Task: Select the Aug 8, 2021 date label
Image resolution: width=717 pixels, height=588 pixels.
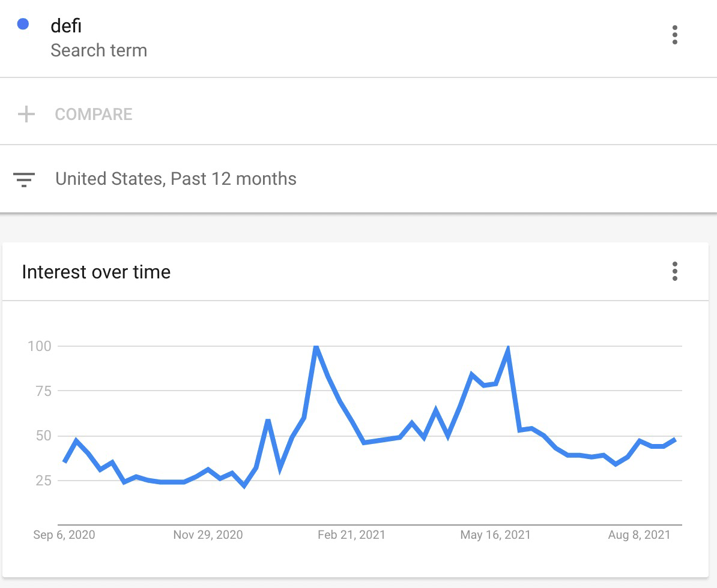Action: pos(639,535)
